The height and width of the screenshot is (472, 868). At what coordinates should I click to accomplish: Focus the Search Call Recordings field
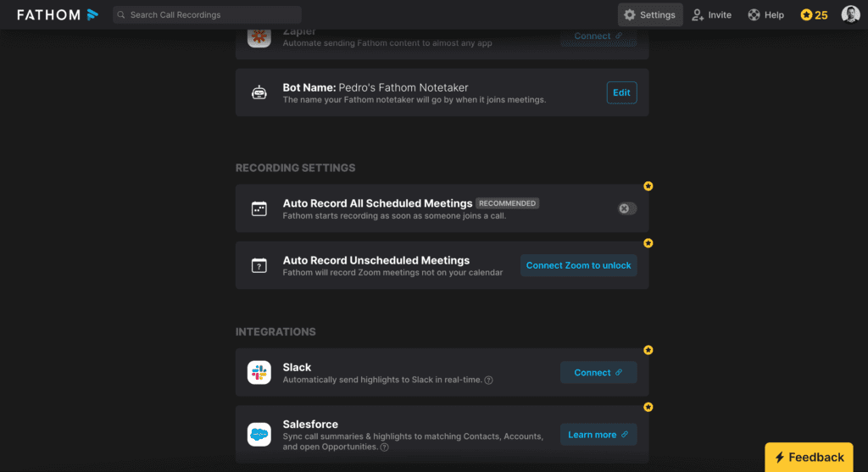click(207, 14)
